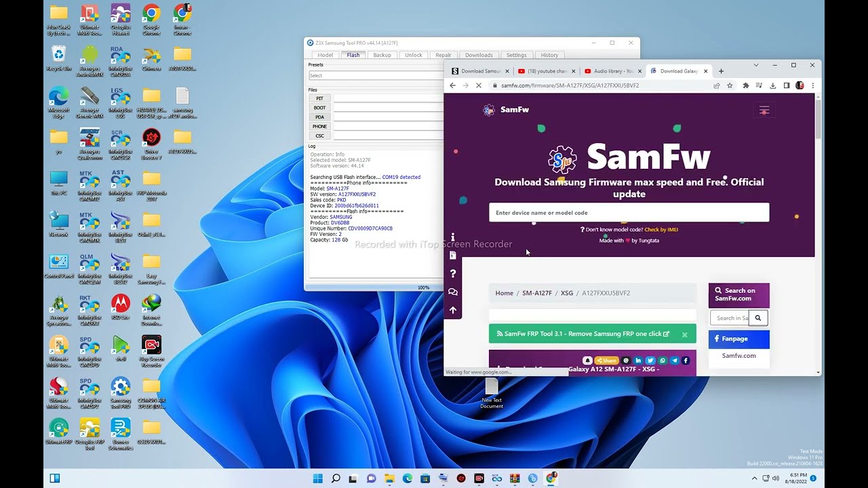Screen dimensions: 868x488
Task: Open SM-A127F breadcrumb link
Action: [x=537, y=293]
